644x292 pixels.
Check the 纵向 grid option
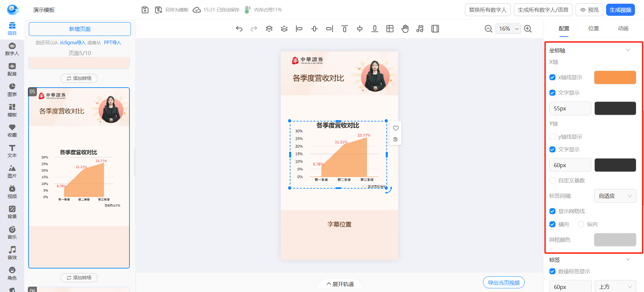(x=581, y=224)
